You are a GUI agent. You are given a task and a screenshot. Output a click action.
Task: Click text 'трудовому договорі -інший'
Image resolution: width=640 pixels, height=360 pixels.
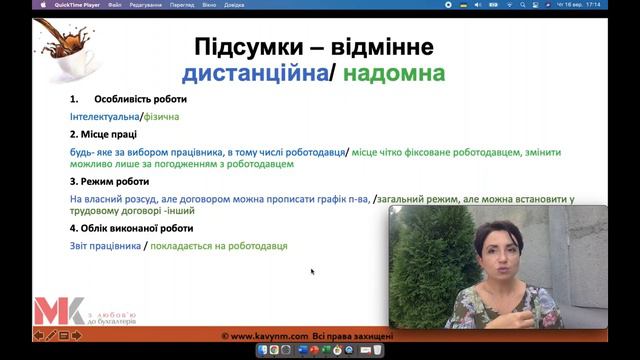coord(132,211)
